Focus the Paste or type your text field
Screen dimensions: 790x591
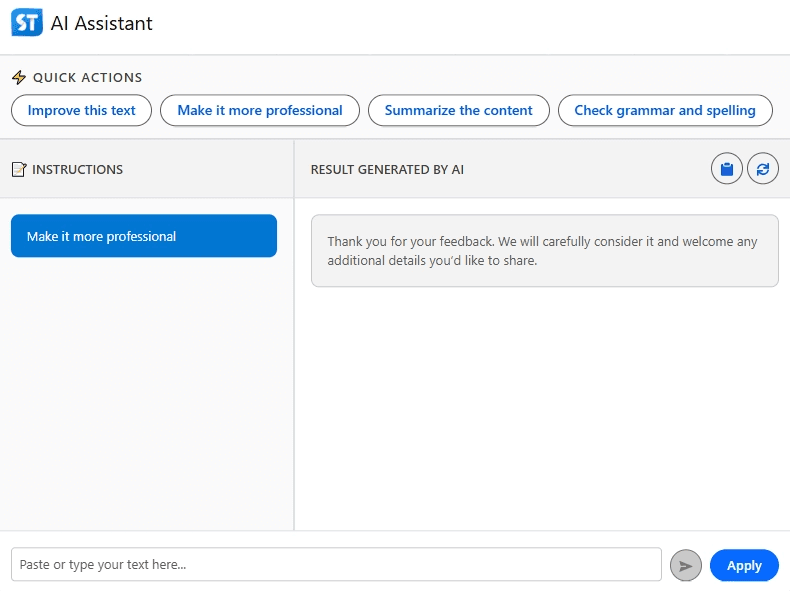(336, 565)
